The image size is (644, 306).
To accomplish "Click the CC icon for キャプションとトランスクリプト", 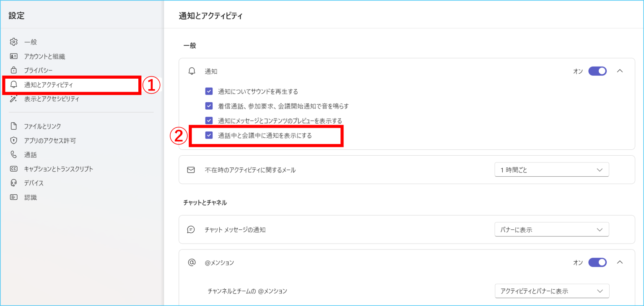I will pos(14,169).
